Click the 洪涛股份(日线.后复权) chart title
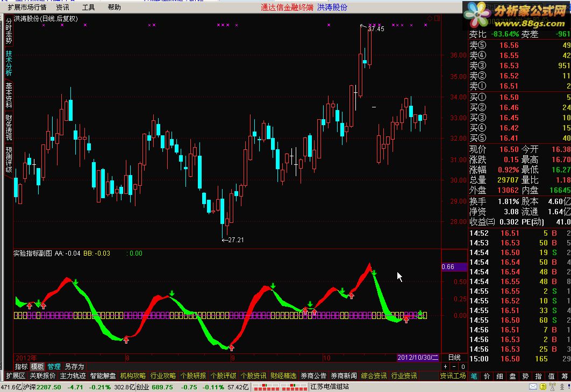 pyautogui.click(x=46, y=19)
